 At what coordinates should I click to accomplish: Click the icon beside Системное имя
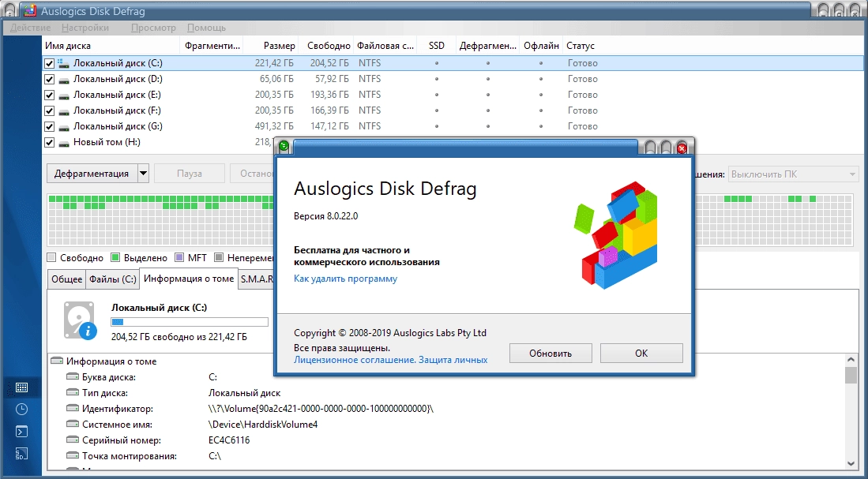click(73, 425)
